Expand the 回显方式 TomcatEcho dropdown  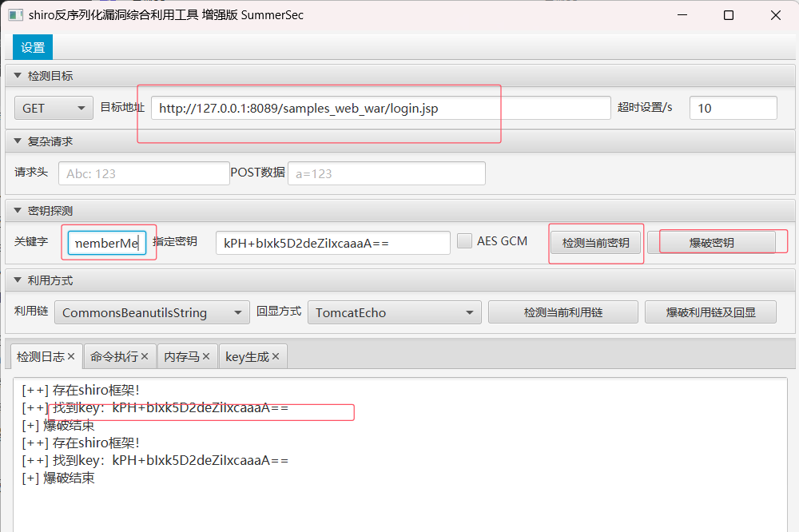click(394, 313)
